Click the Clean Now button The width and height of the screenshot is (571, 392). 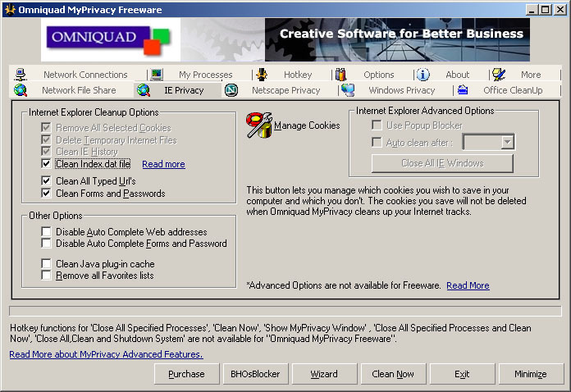coord(393,374)
